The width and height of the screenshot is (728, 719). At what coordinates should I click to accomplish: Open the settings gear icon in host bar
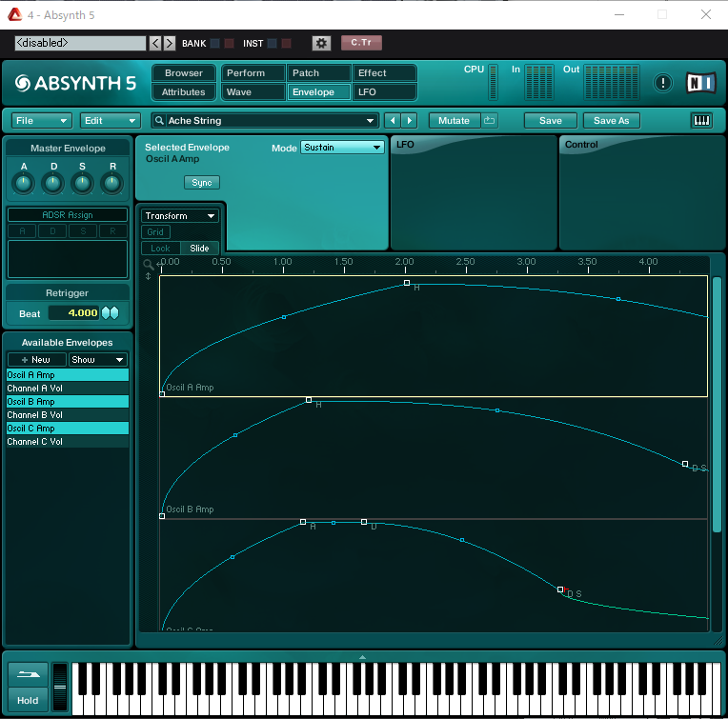[x=321, y=43]
